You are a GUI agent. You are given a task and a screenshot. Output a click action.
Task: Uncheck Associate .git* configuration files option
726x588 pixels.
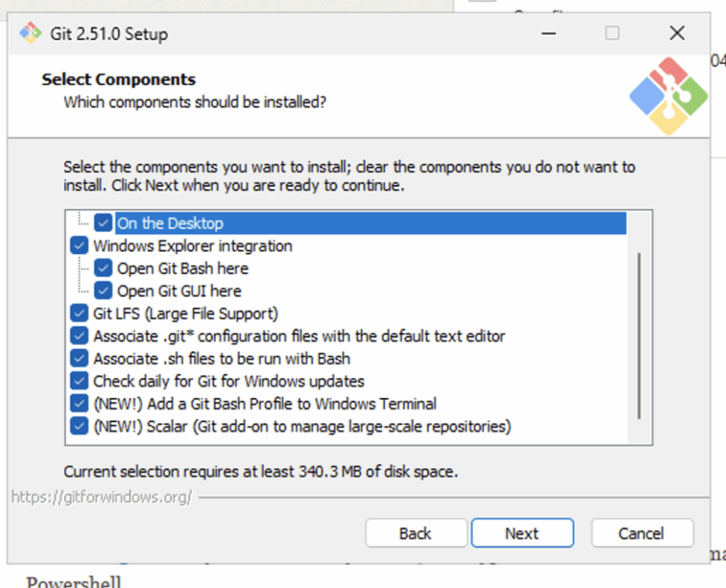click(79, 337)
